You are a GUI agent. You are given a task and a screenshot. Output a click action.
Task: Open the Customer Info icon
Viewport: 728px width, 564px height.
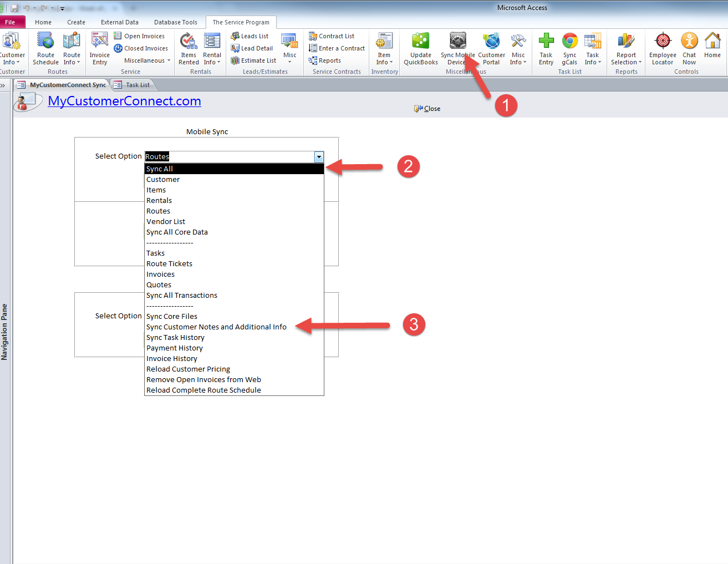tap(11, 48)
